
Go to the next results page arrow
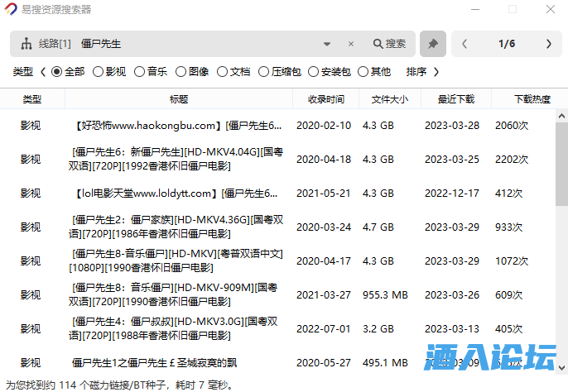548,44
